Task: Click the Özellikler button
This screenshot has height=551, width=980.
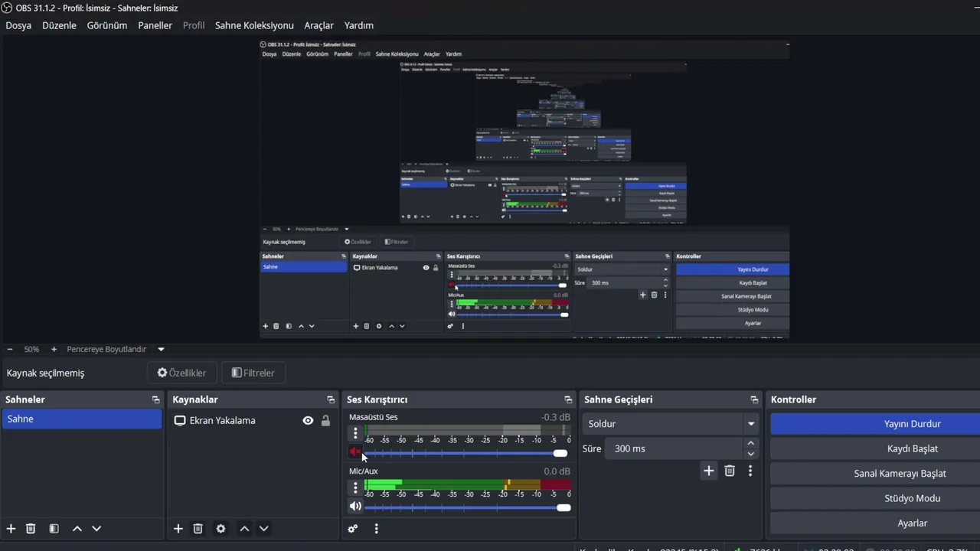Action: pyautogui.click(x=181, y=373)
